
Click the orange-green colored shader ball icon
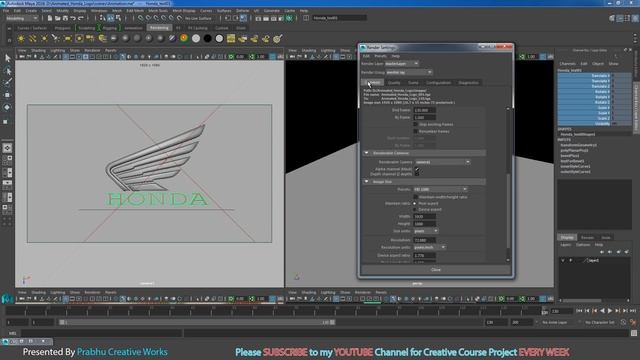coord(184,39)
